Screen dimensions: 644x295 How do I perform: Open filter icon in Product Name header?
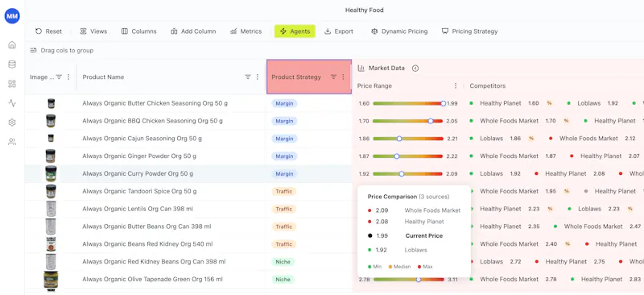(x=248, y=77)
